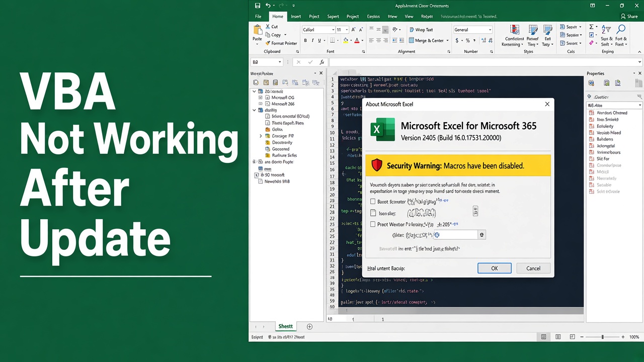Image resolution: width=644 pixels, height=362 pixels.
Task: Click the Borders grid icon
Action: tap(334, 41)
